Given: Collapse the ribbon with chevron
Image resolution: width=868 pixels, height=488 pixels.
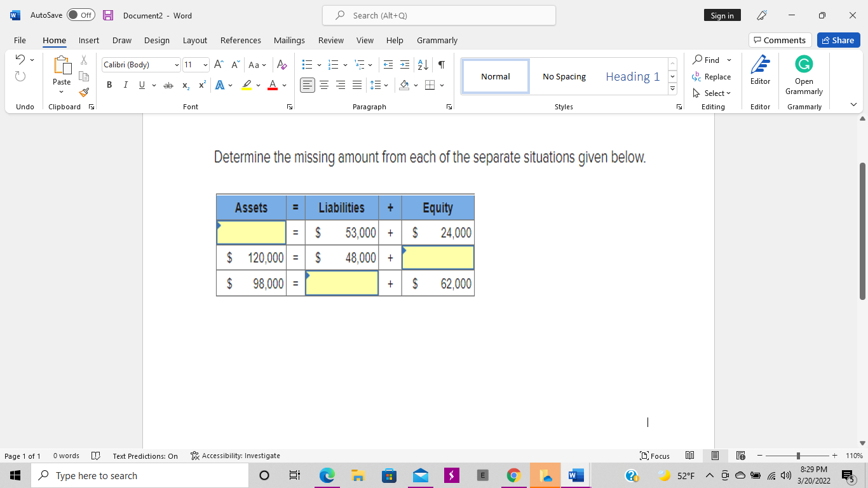Looking at the screenshot, I should coord(853,105).
